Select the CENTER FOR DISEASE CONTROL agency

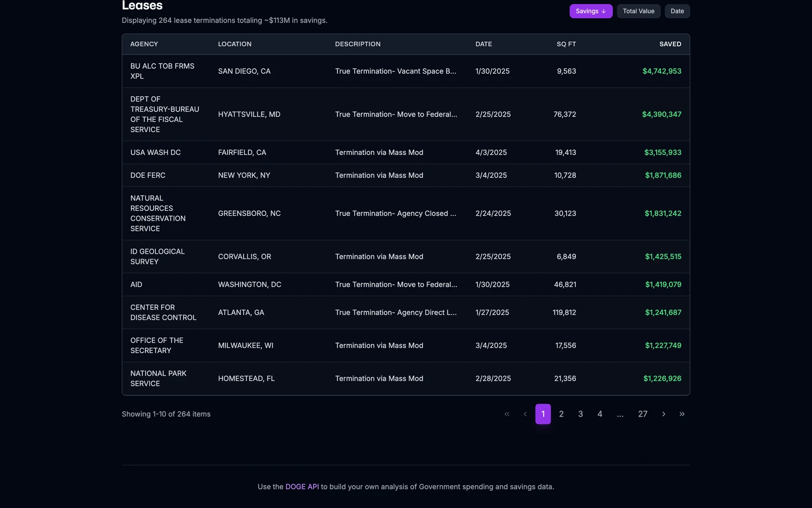163,312
